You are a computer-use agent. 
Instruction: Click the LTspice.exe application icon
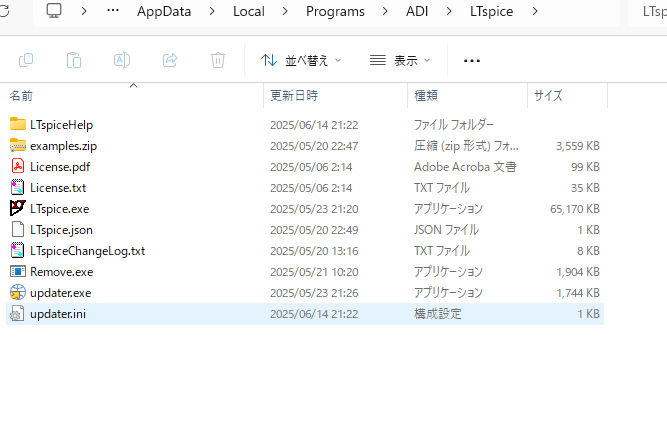17,209
